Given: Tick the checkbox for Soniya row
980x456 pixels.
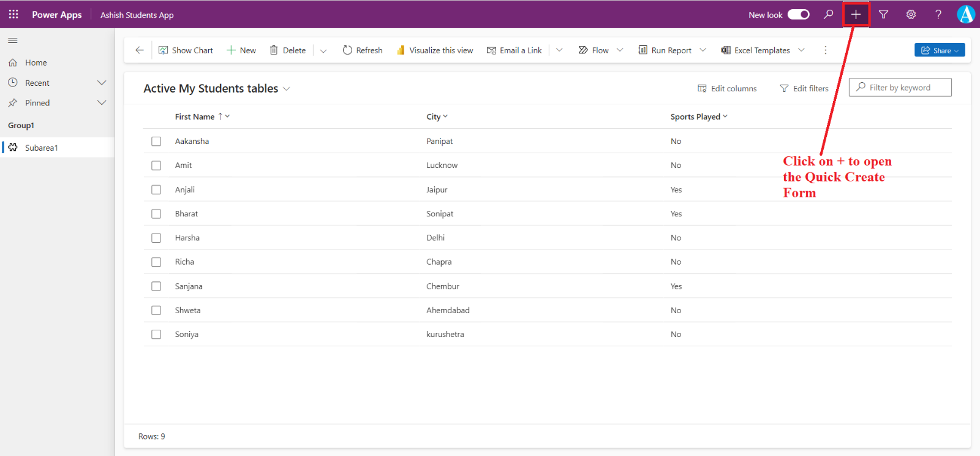Looking at the screenshot, I should pos(156,335).
